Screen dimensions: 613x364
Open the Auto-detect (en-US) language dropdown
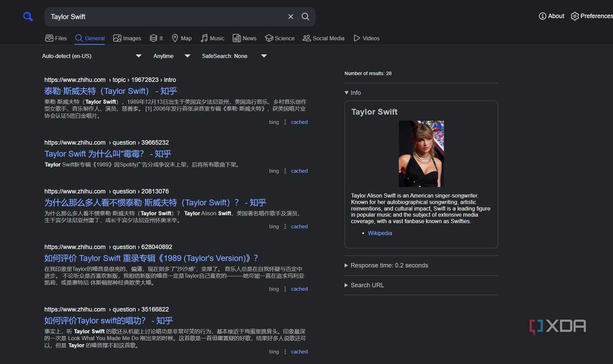click(x=92, y=56)
